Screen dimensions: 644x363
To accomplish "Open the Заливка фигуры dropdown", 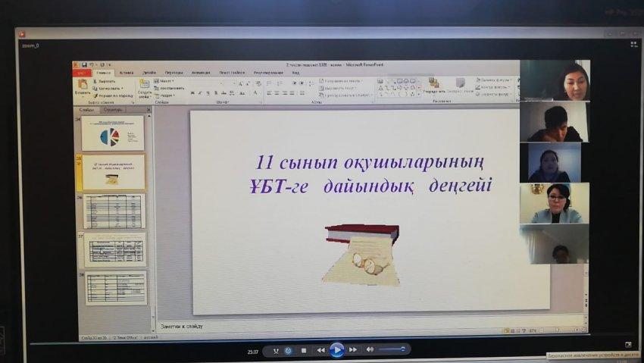I will click(493, 80).
